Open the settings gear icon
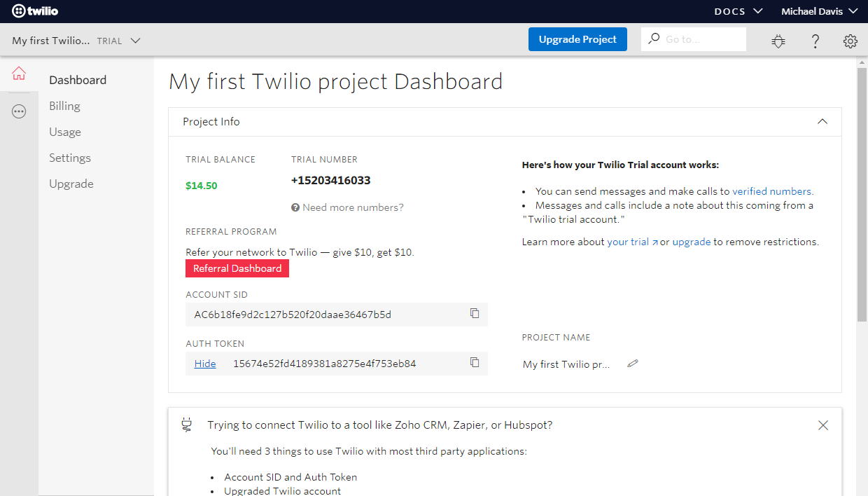 click(x=850, y=41)
